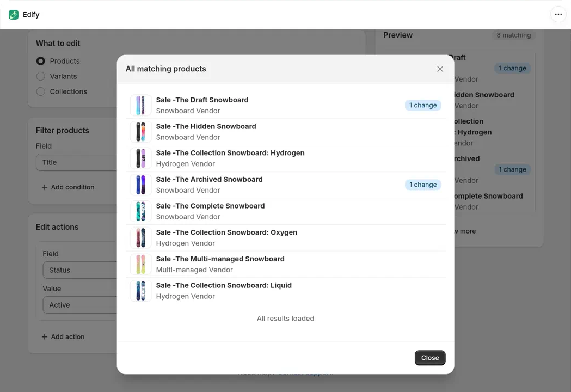
Task: Click Add action link
Action: tap(63, 336)
